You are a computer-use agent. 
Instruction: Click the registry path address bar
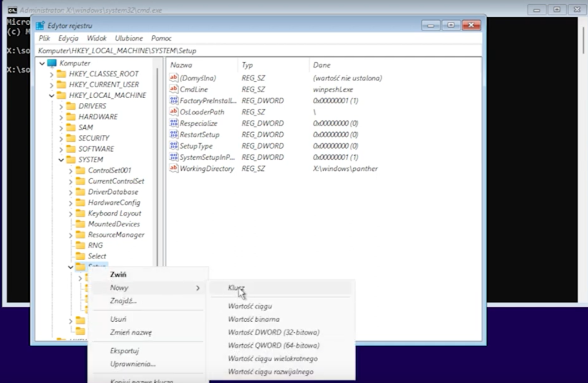pyautogui.click(x=258, y=51)
